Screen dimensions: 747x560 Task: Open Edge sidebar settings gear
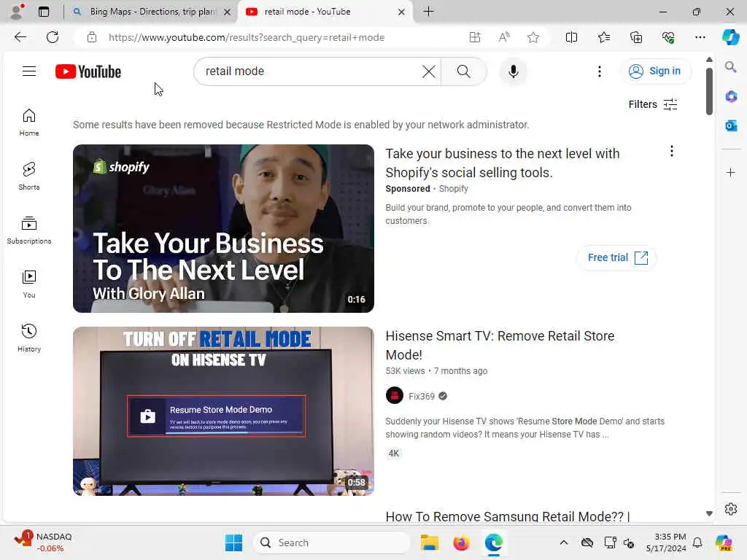click(x=731, y=509)
